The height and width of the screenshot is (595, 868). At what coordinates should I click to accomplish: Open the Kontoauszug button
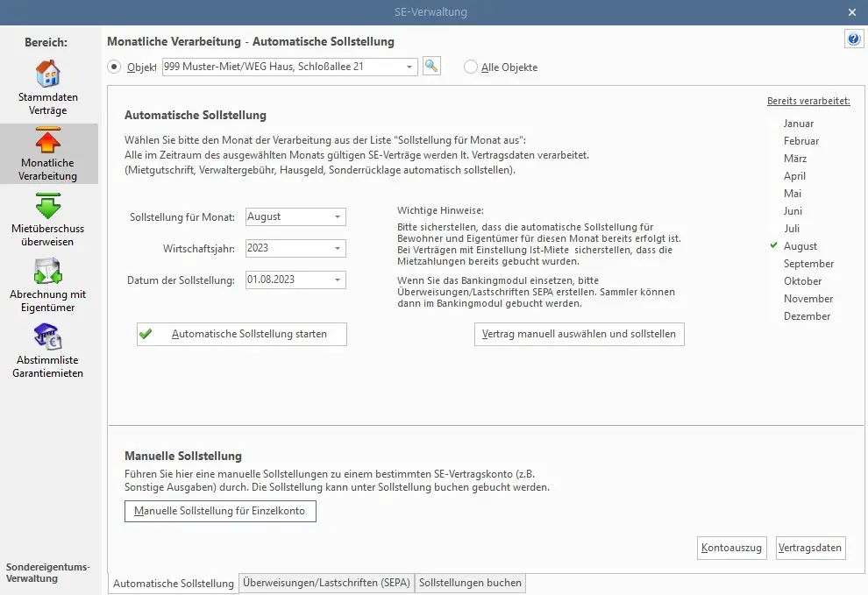pos(732,548)
